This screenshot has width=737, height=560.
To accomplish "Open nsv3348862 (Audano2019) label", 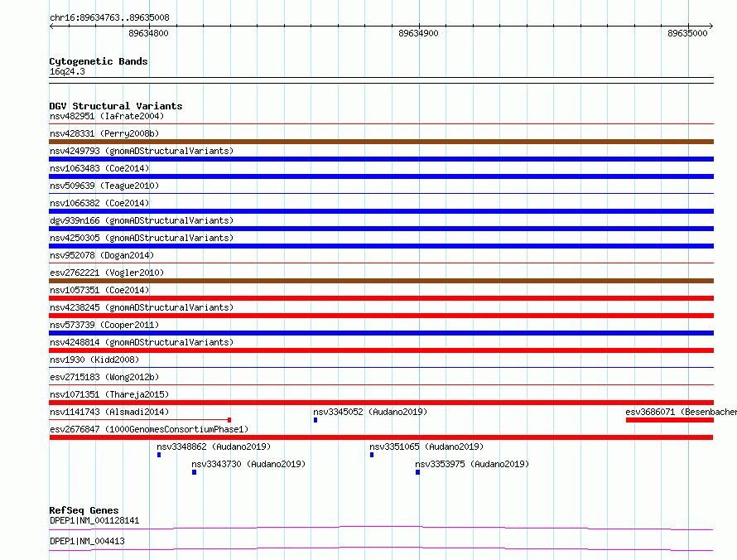I will click(214, 447).
